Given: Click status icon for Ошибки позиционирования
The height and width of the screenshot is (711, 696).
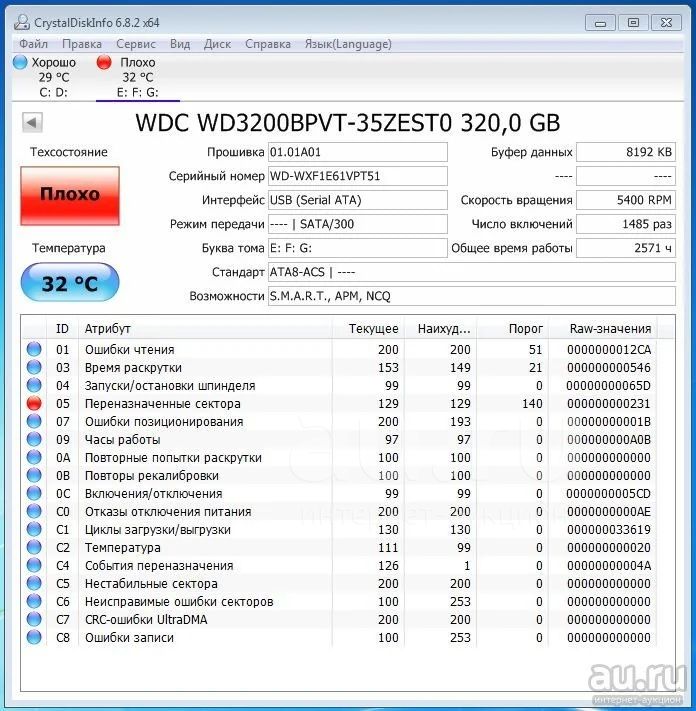Looking at the screenshot, I should pos(34,421).
